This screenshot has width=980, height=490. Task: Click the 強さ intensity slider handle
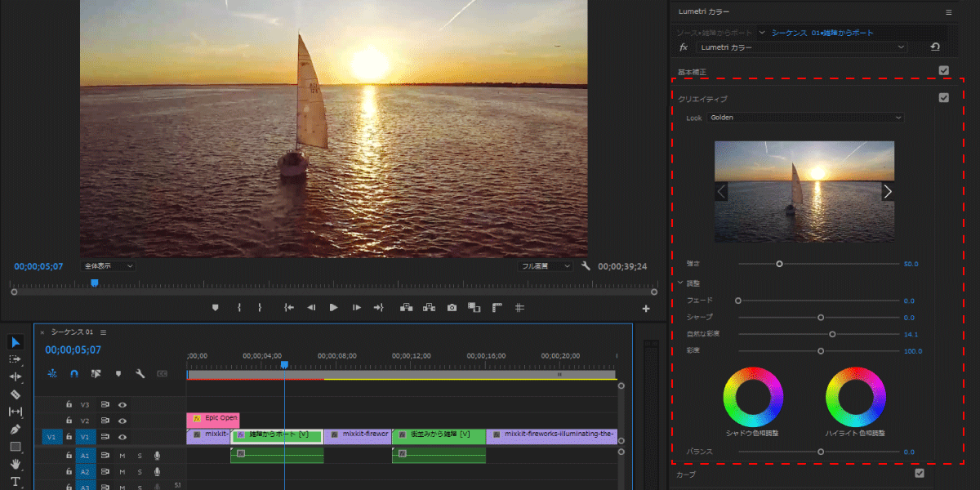(779, 264)
